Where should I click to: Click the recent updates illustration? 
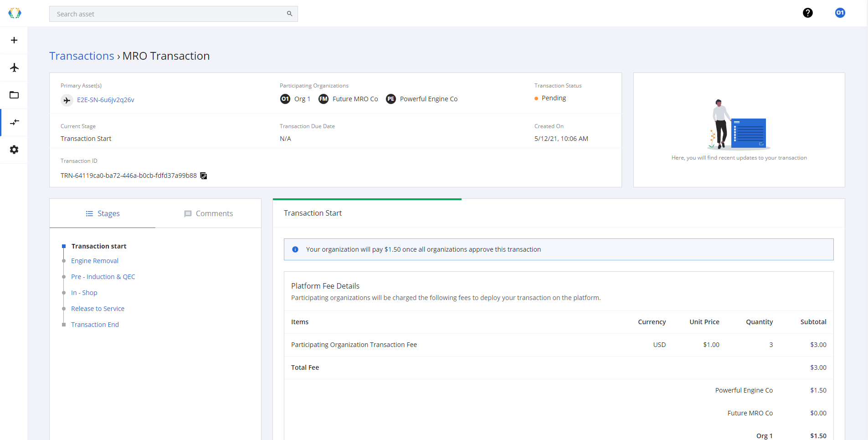739,124
